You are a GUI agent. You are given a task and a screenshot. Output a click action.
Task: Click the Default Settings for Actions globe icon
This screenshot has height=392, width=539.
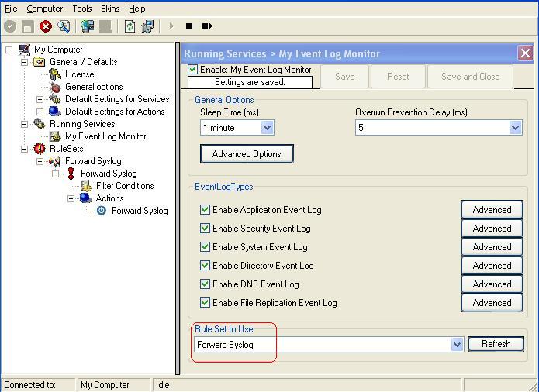[54, 112]
